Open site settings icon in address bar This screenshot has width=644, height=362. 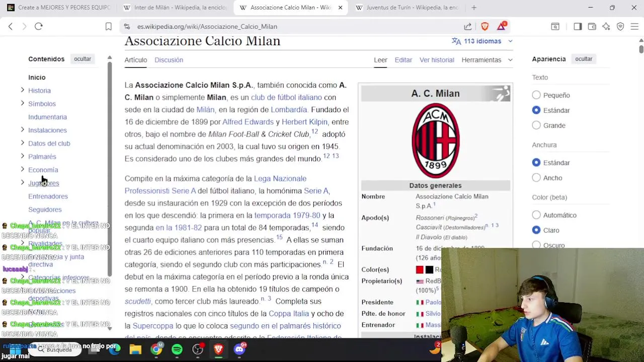(127, 27)
